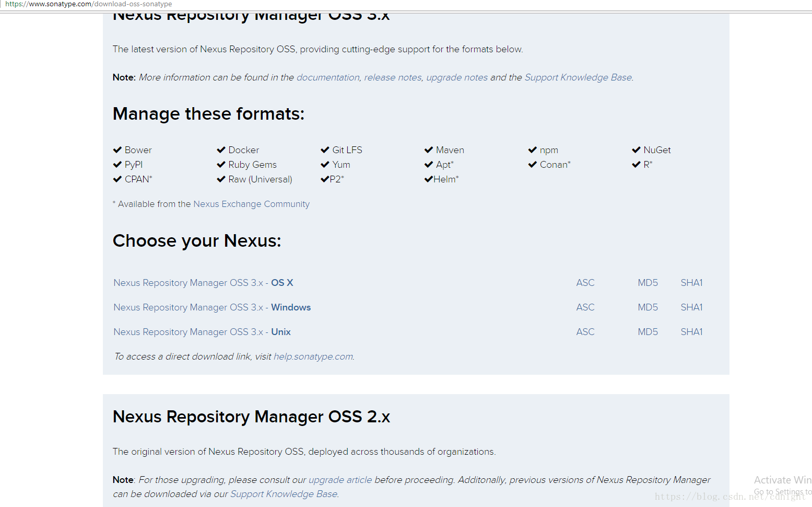Viewport: 812px width, 507px height.
Task: Click the 'NuGet' format text
Action: [657, 150]
